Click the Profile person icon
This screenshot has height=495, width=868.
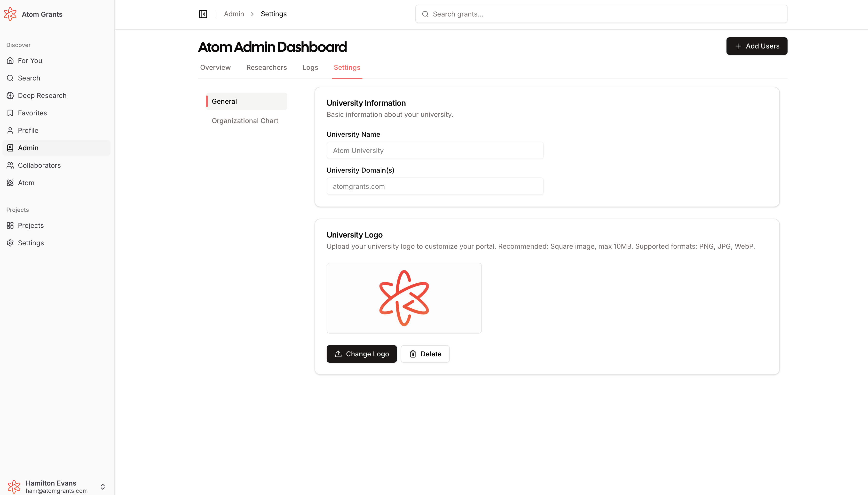click(x=10, y=131)
